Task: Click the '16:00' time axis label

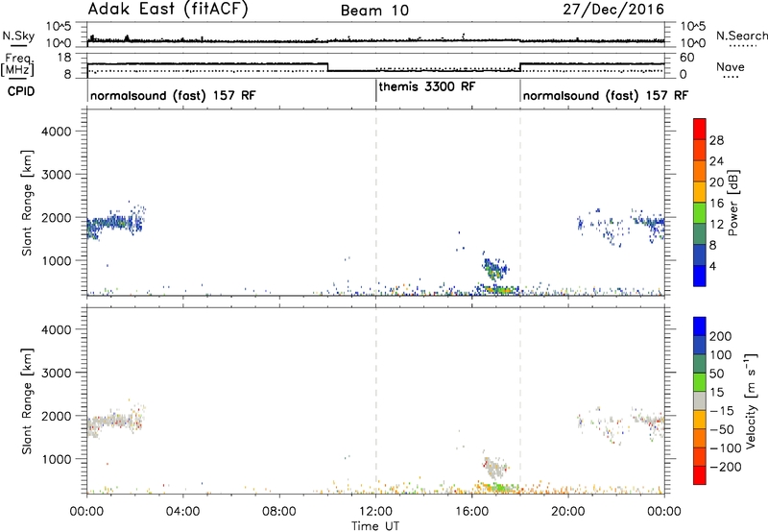Action: tap(471, 512)
